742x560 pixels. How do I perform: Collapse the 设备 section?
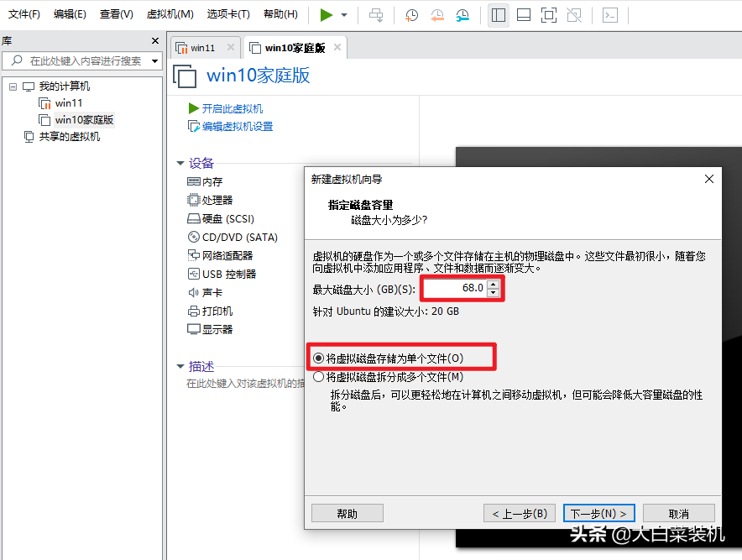[x=180, y=164]
